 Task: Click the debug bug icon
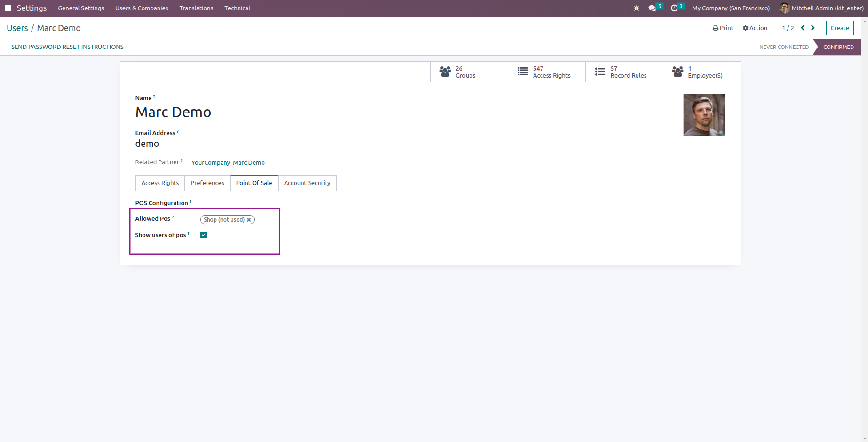click(636, 8)
